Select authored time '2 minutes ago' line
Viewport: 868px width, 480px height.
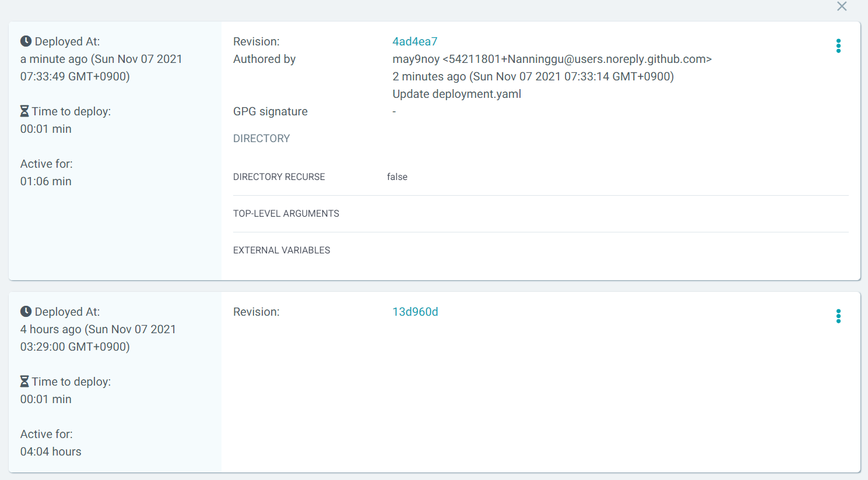533,76
